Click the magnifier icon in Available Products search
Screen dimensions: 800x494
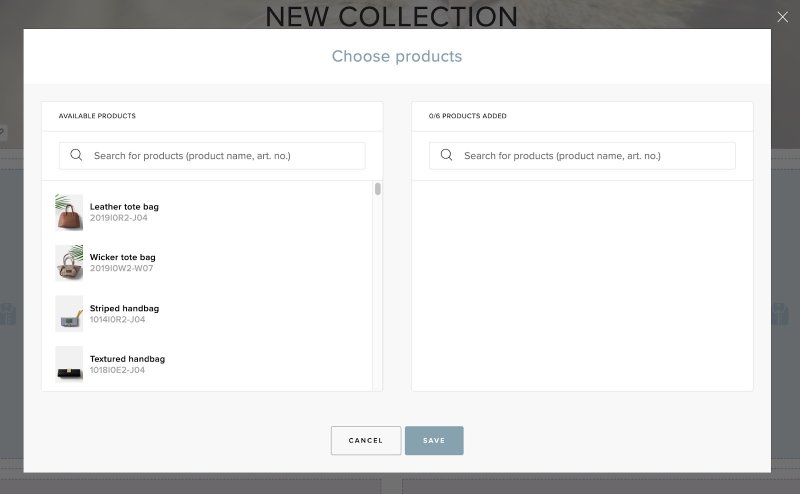point(77,156)
